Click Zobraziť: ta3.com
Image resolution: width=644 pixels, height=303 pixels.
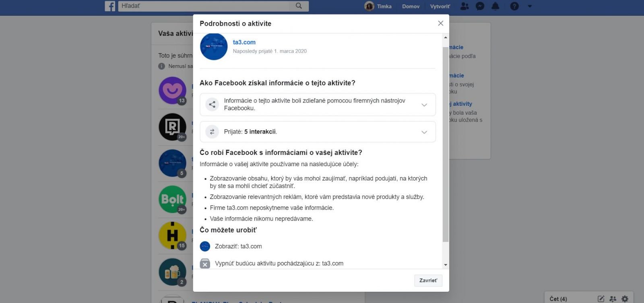[x=238, y=246]
